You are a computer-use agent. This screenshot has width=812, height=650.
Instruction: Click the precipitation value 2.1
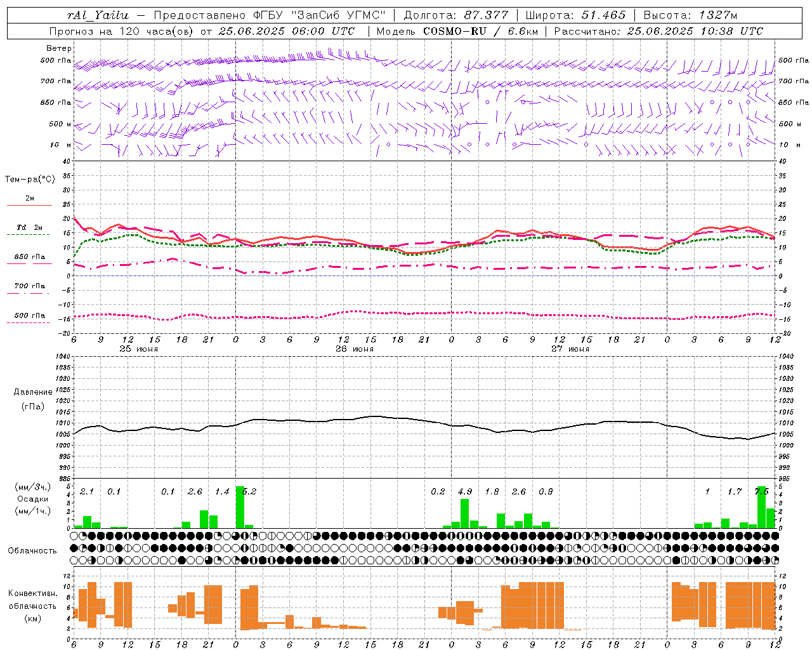pyautogui.click(x=87, y=491)
